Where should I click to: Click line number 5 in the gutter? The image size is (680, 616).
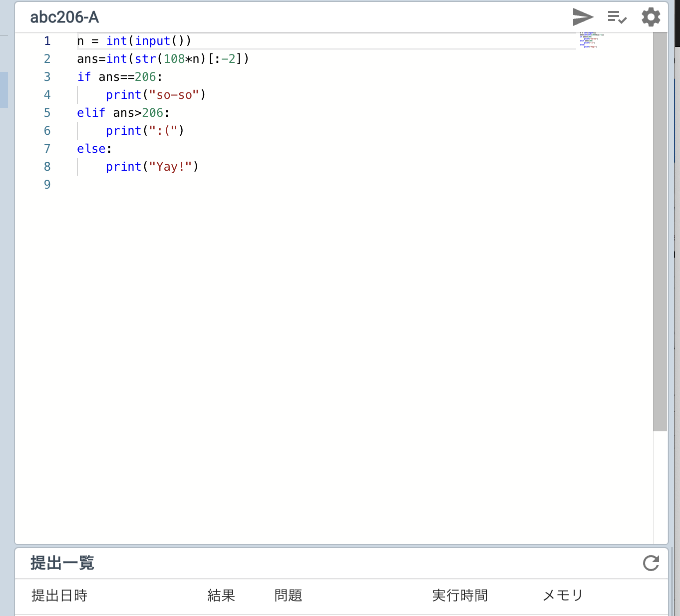point(47,113)
